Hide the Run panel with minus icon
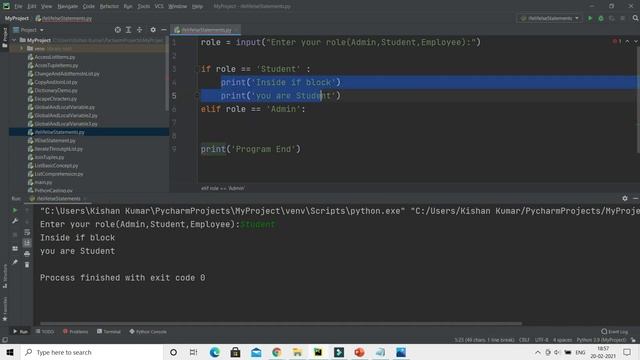 click(x=636, y=198)
